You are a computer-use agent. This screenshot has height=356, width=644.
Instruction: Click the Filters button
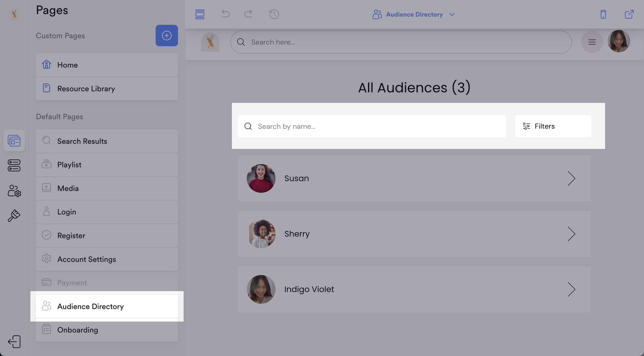(x=553, y=126)
